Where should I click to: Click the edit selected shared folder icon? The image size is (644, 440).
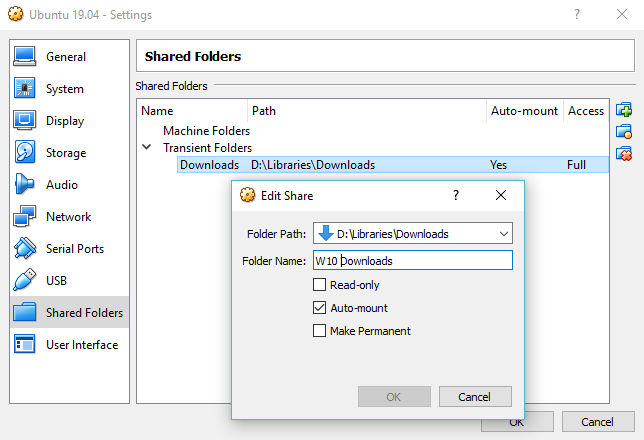click(x=624, y=131)
